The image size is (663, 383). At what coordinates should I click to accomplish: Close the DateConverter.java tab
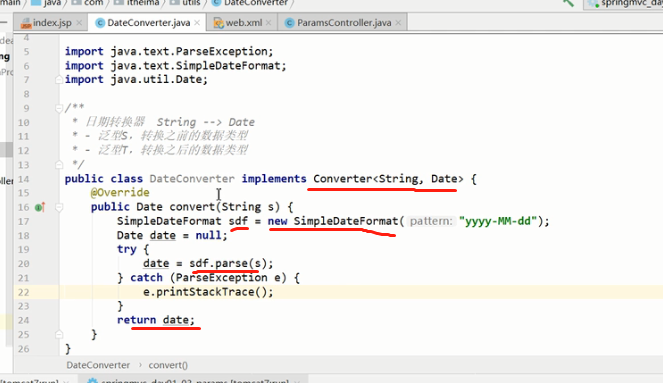pos(197,23)
